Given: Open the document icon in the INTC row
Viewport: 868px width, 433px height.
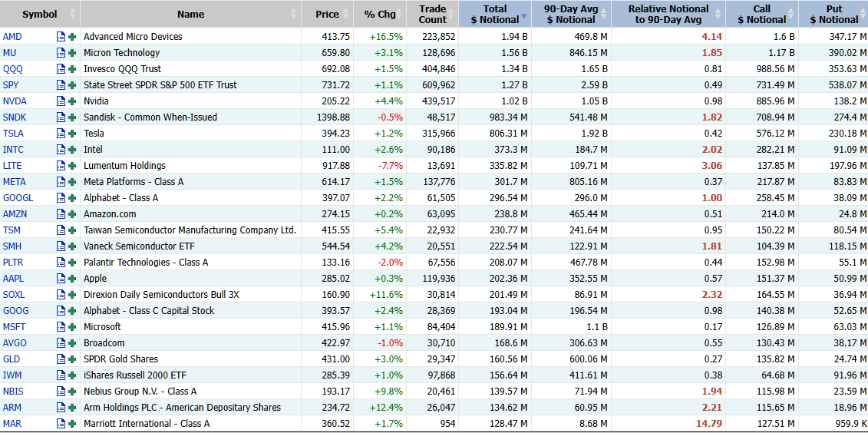Looking at the screenshot, I should click(x=61, y=150).
